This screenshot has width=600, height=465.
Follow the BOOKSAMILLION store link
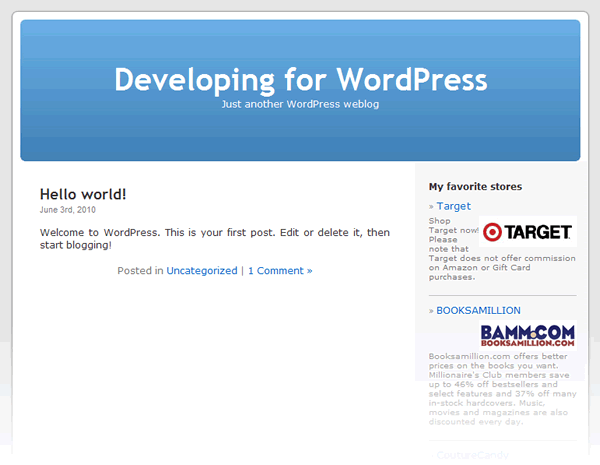478,310
